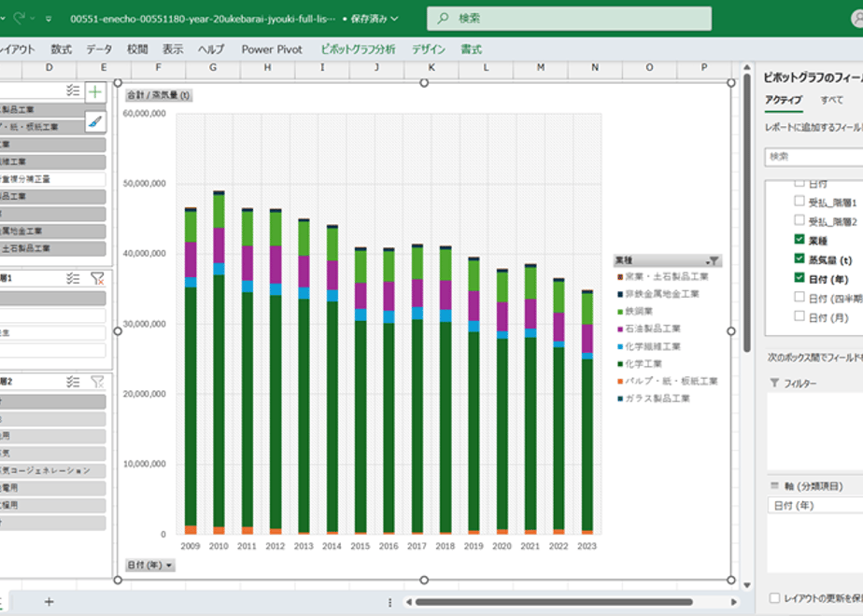
Task: Toggle multi-select on the top slicer
Action: (73, 91)
